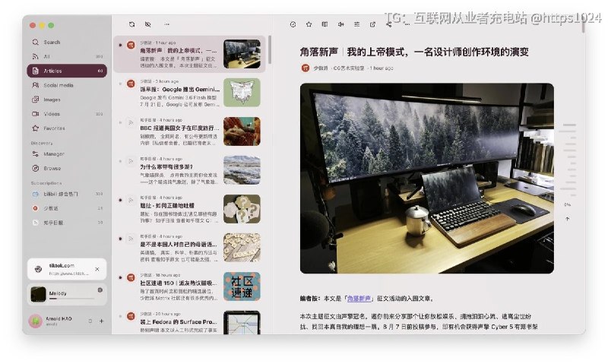
Task: Toggle the hide-read (crossed eye) icon
Action: 147,24
